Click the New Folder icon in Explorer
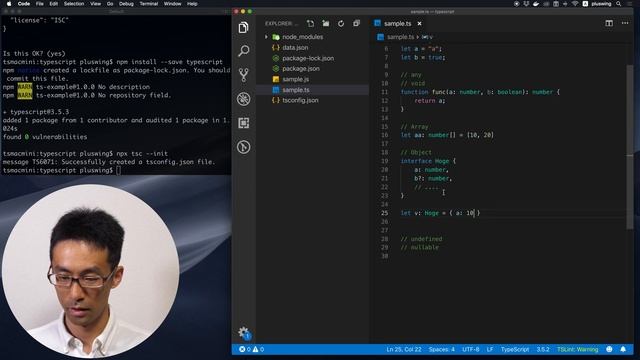Screen dimensions: 640x360 tap(326, 23)
